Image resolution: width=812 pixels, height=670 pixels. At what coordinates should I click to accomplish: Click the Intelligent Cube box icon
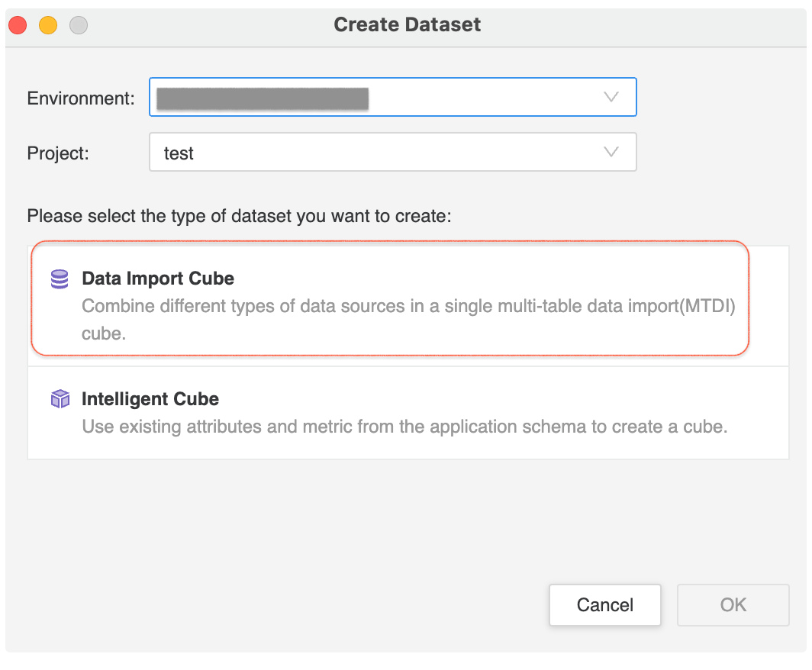click(60, 399)
